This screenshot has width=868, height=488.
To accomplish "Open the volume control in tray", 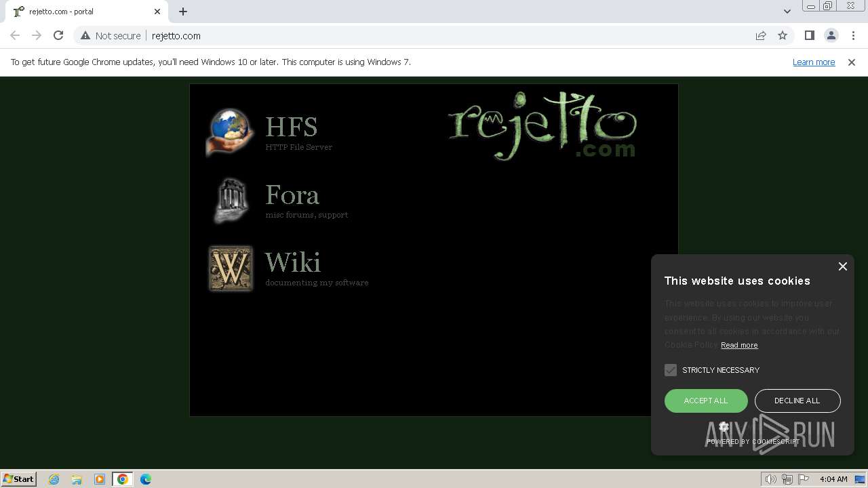I will click(770, 479).
